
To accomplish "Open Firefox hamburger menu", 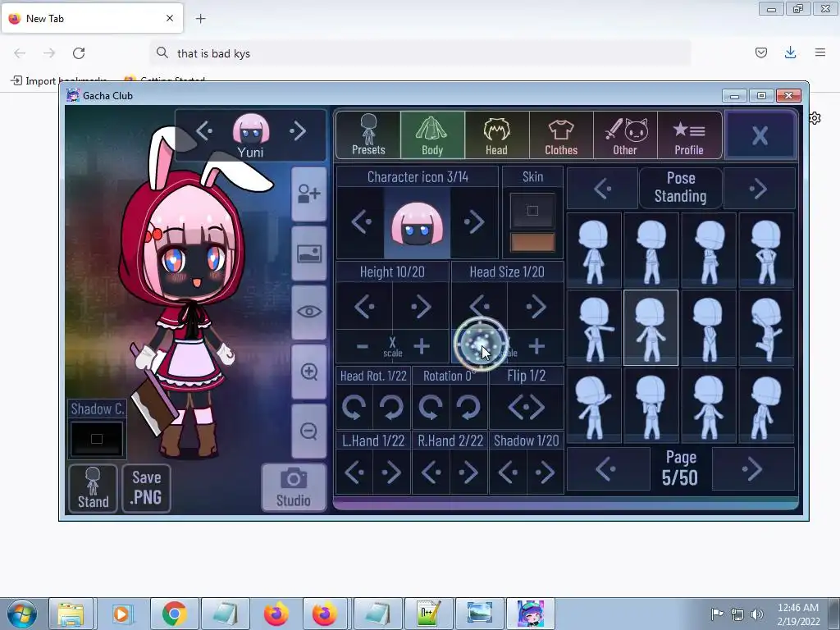I will [x=820, y=52].
